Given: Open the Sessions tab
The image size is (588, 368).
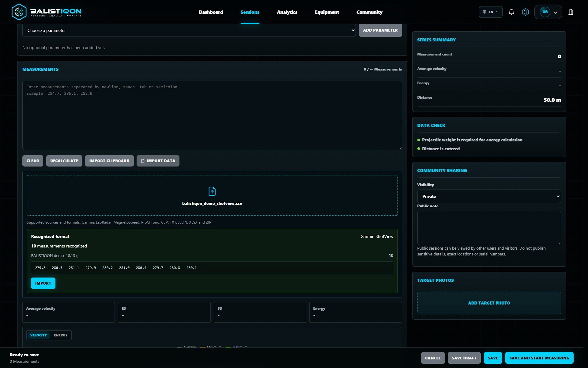Looking at the screenshot, I should point(250,12).
